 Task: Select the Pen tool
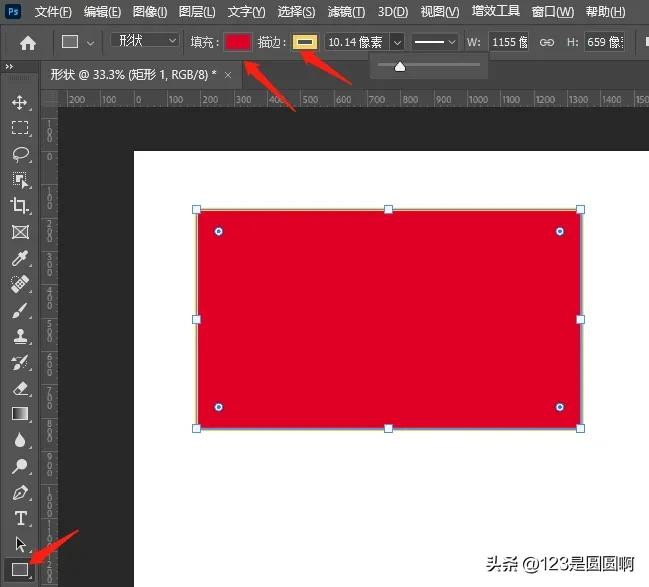coord(20,492)
